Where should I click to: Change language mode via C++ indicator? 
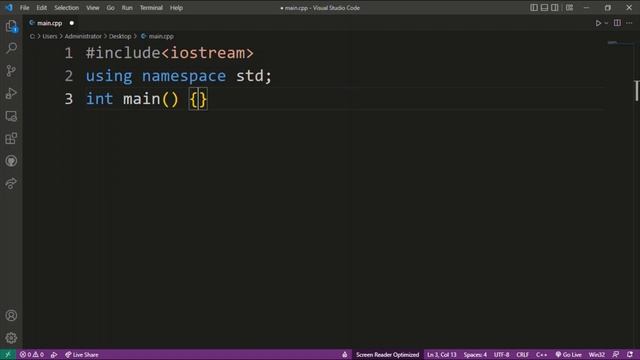542,354
